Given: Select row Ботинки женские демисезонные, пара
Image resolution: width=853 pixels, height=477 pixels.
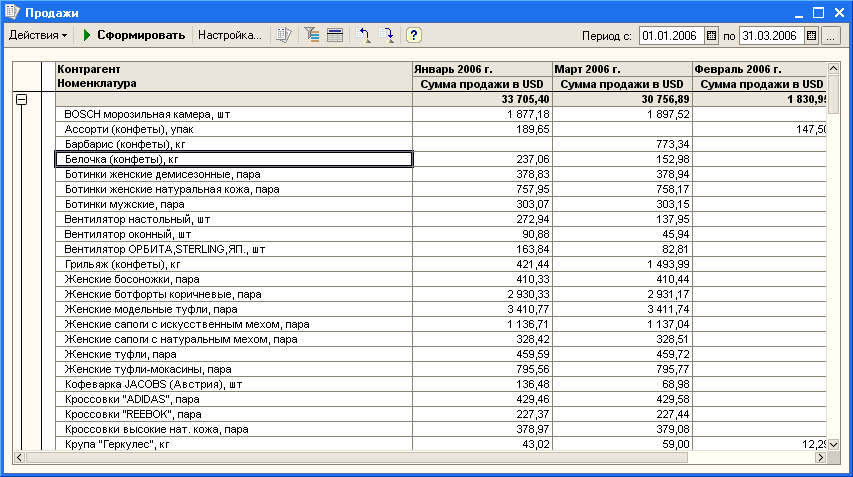Looking at the screenshot, I should (x=234, y=174).
